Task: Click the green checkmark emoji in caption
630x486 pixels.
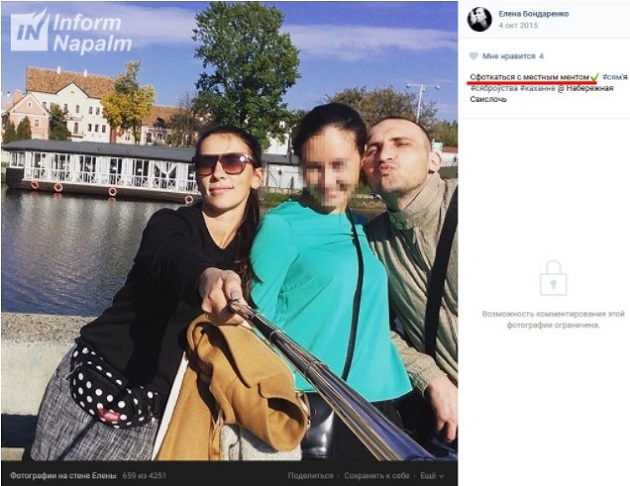Action: click(595, 76)
